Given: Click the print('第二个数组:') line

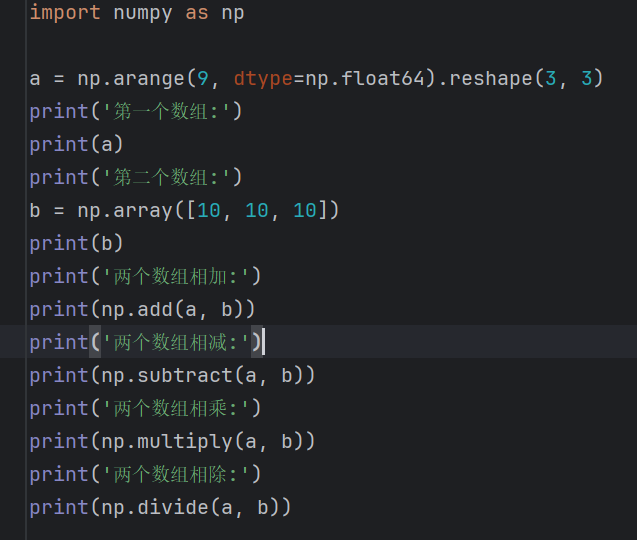Looking at the screenshot, I should coord(136,178).
